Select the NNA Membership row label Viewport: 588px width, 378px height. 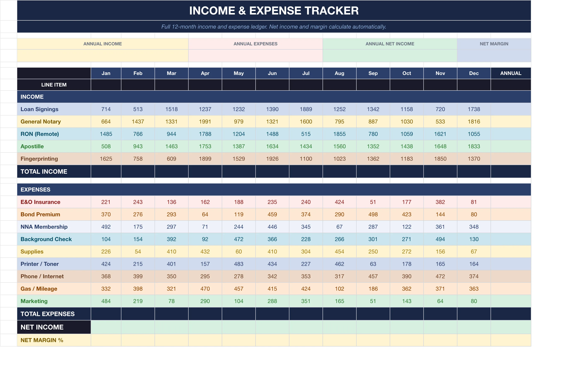[x=54, y=227]
